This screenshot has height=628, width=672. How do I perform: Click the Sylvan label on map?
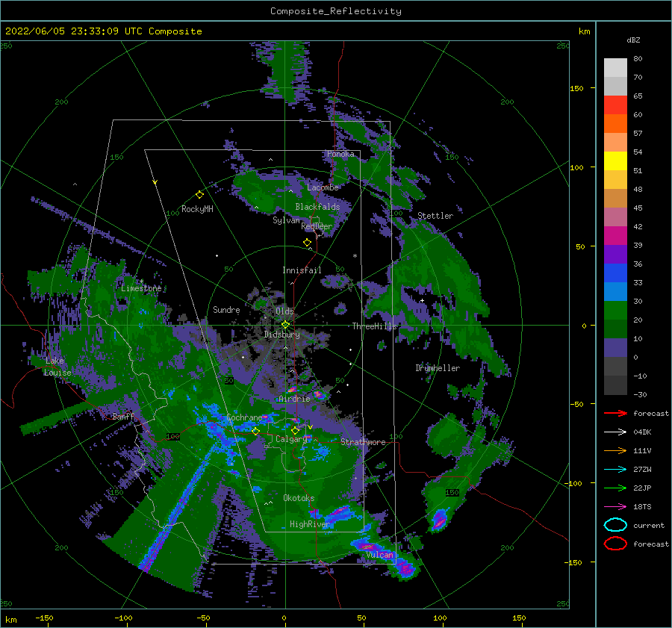286,220
